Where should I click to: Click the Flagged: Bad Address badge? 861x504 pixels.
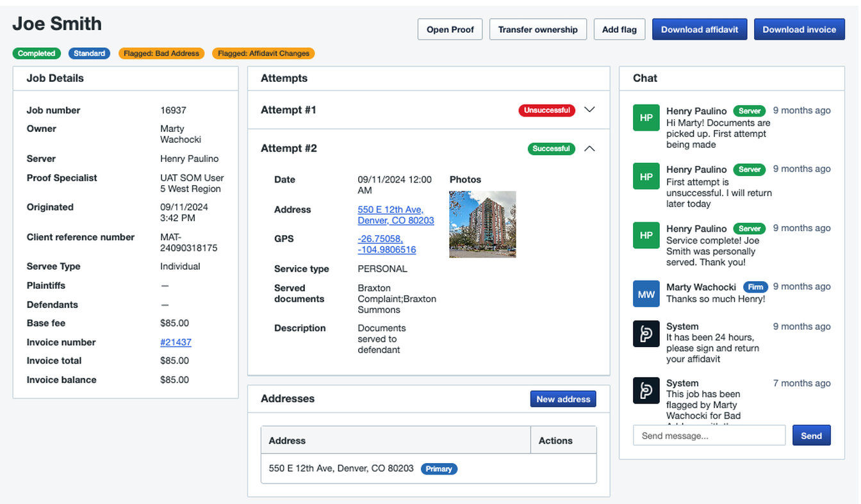[161, 54]
